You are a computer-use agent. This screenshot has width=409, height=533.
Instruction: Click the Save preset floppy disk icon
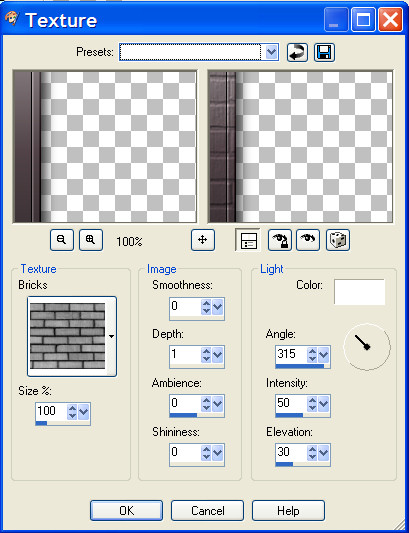[324, 53]
